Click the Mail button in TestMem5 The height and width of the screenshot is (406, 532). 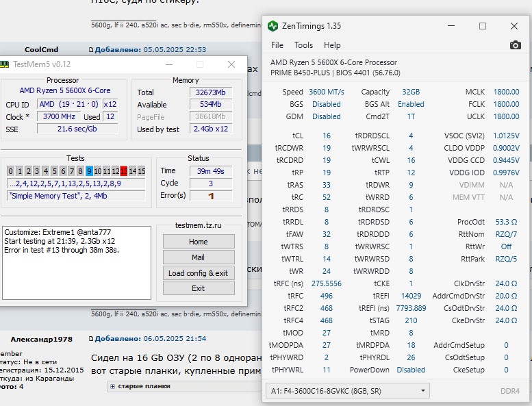(199, 257)
